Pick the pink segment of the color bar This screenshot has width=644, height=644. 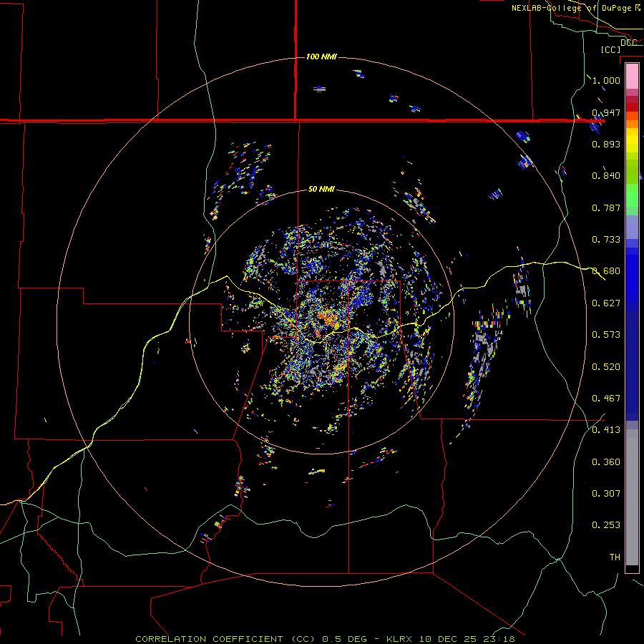pos(632,77)
